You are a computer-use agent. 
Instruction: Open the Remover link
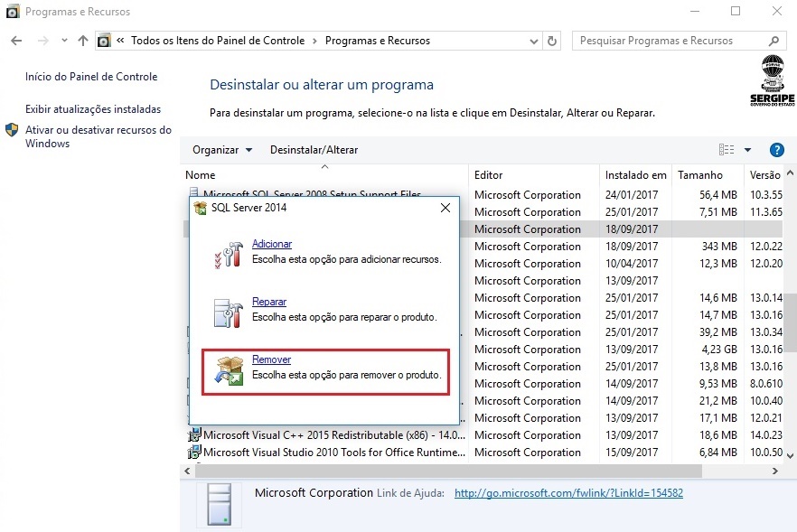pyautogui.click(x=271, y=359)
